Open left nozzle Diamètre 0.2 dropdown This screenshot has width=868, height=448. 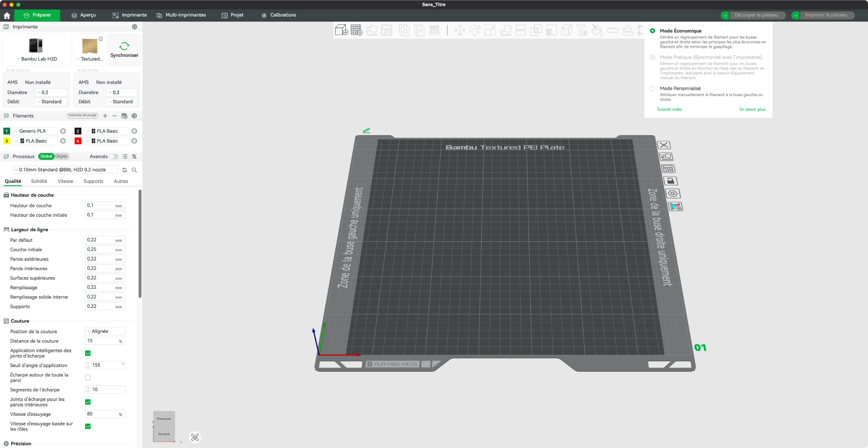[x=51, y=92]
